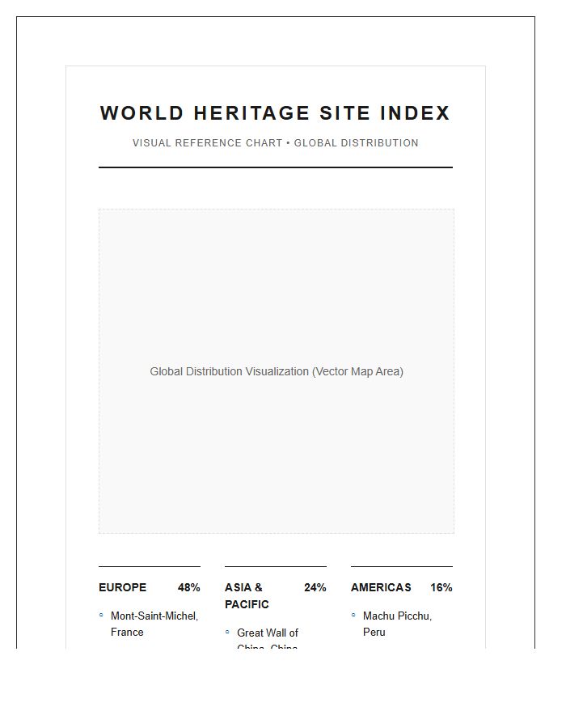Click the 48% value beside Europe

(189, 587)
